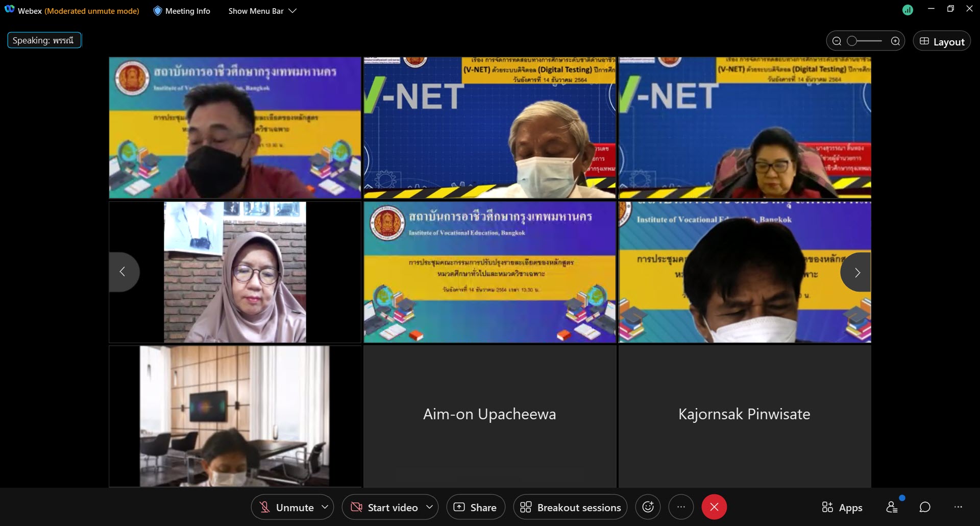Go to previous page of video tiles
The width and height of the screenshot is (980, 526).
[x=123, y=272]
